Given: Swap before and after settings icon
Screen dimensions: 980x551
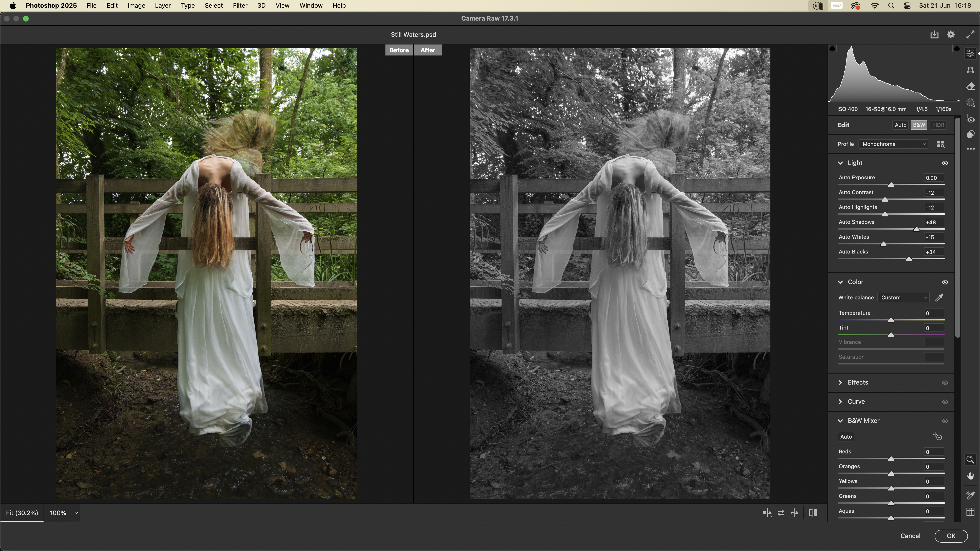Looking at the screenshot, I should (781, 513).
